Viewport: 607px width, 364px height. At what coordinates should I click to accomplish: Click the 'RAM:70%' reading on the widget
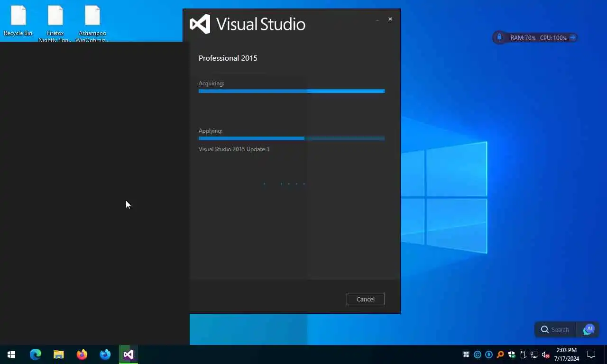(x=523, y=38)
